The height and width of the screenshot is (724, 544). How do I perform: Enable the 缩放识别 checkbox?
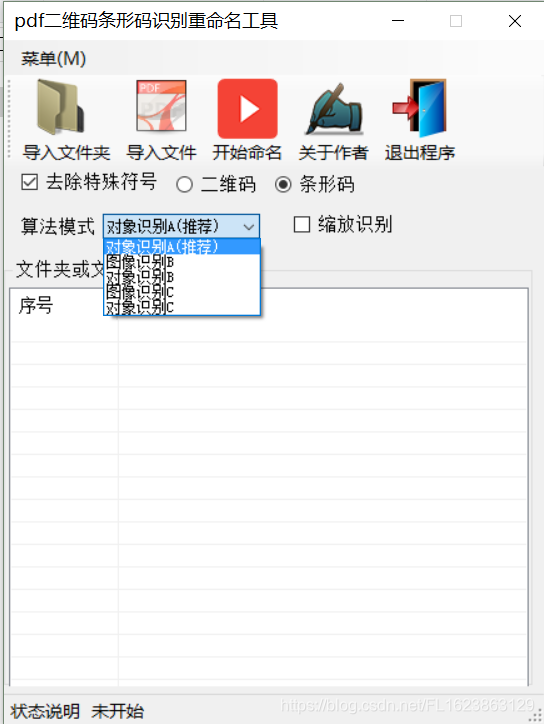[x=302, y=225]
